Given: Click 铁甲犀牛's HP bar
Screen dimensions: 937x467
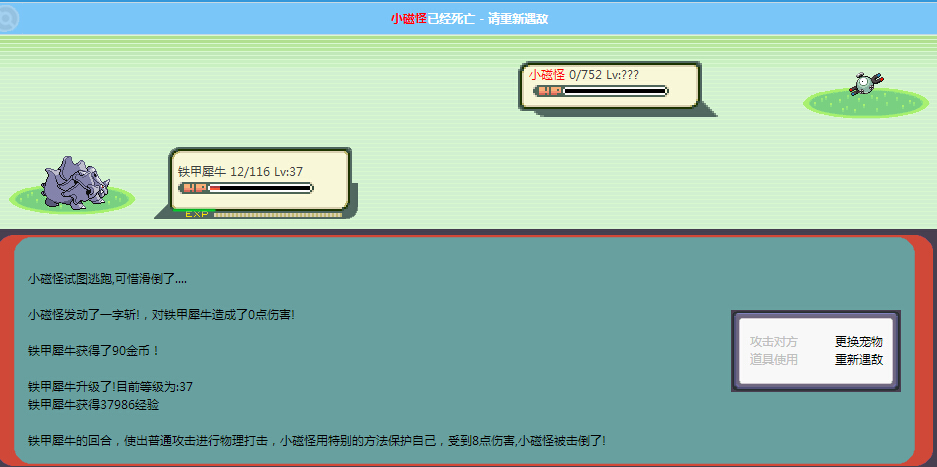Looking at the screenshot, I should [246, 188].
